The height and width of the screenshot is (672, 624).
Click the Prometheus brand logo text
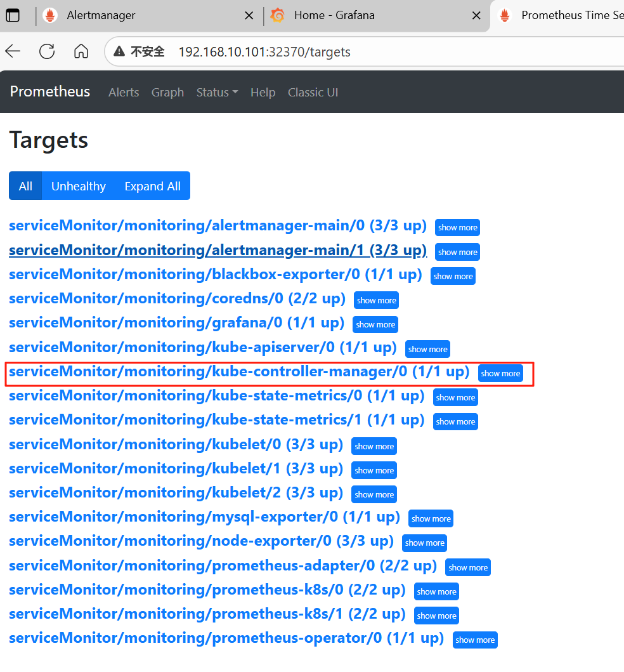[x=50, y=92]
